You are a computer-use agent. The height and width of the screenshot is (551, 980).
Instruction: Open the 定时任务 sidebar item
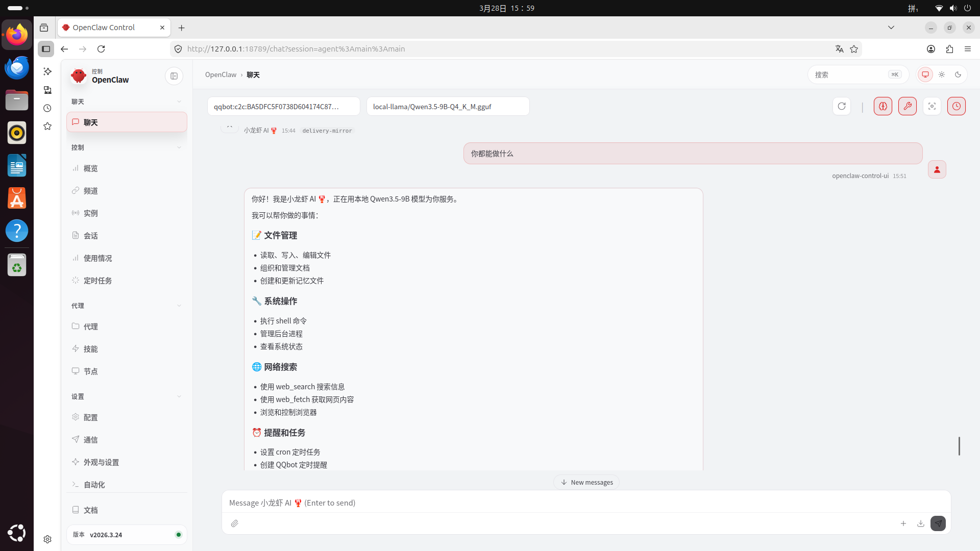click(x=97, y=281)
